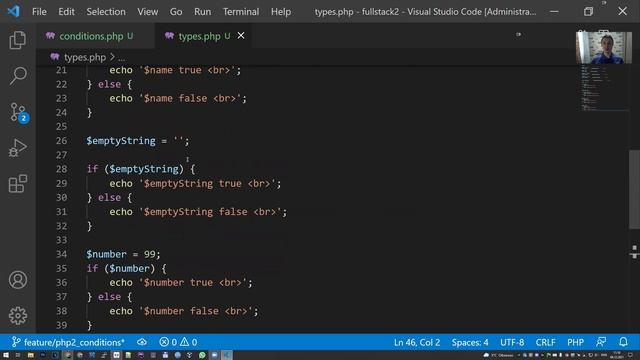Click the if ($number) { line
The height and width of the screenshot is (360, 640).
(127, 269)
